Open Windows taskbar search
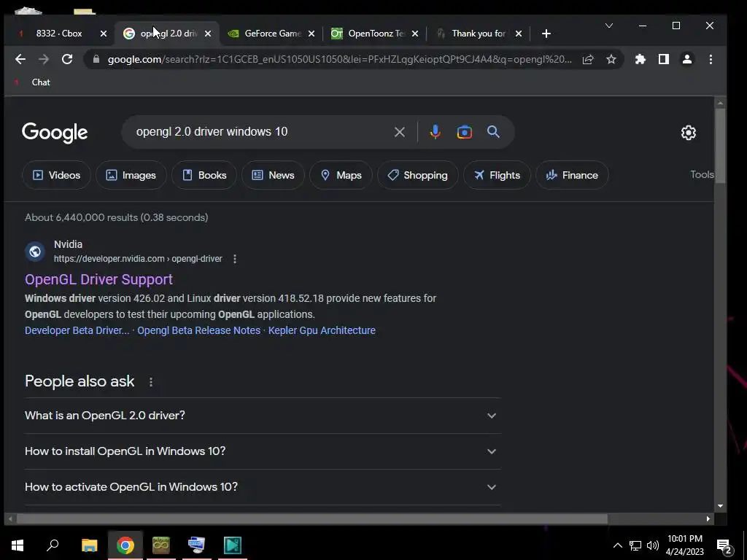 pos(53,545)
